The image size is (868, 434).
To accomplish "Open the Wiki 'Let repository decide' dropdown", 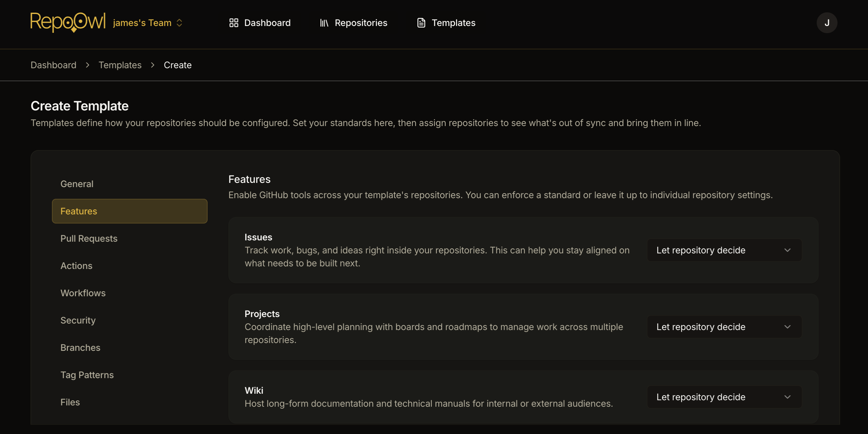I will (724, 397).
